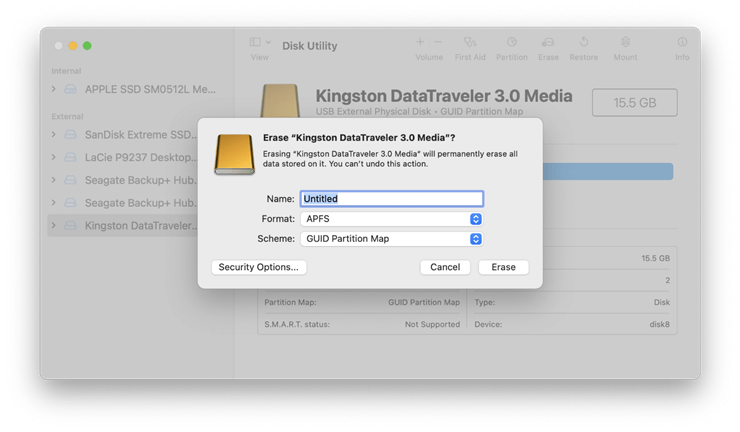Click the Mount toolbar icon

[625, 42]
